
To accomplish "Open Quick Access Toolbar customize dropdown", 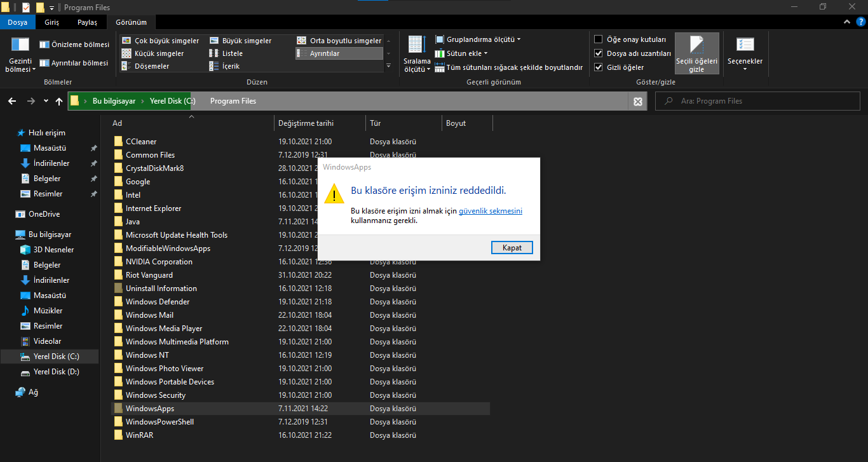I will (51, 8).
